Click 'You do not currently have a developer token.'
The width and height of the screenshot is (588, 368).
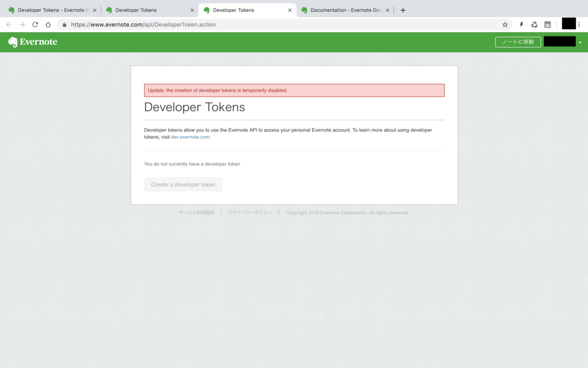click(193, 164)
